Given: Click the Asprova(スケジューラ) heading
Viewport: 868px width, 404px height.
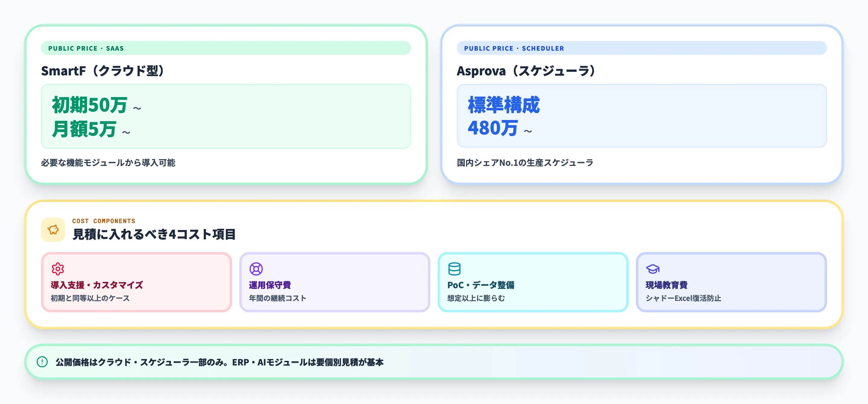Looking at the screenshot, I should (526, 71).
